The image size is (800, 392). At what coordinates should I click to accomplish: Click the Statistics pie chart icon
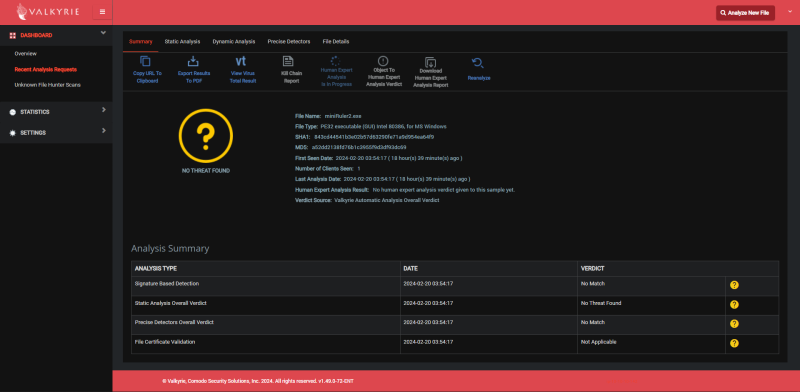pyautogui.click(x=13, y=112)
